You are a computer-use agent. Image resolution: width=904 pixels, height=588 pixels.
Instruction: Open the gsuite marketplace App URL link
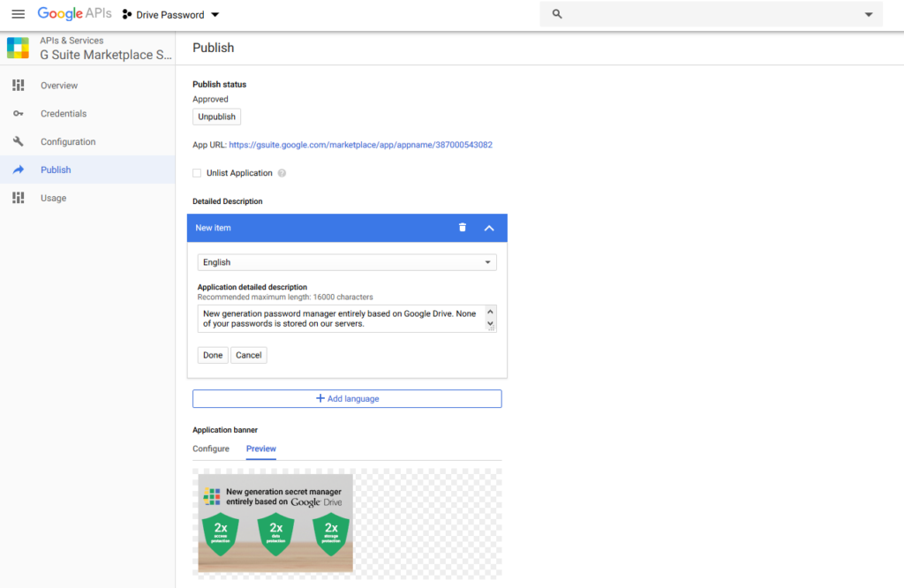point(360,145)
